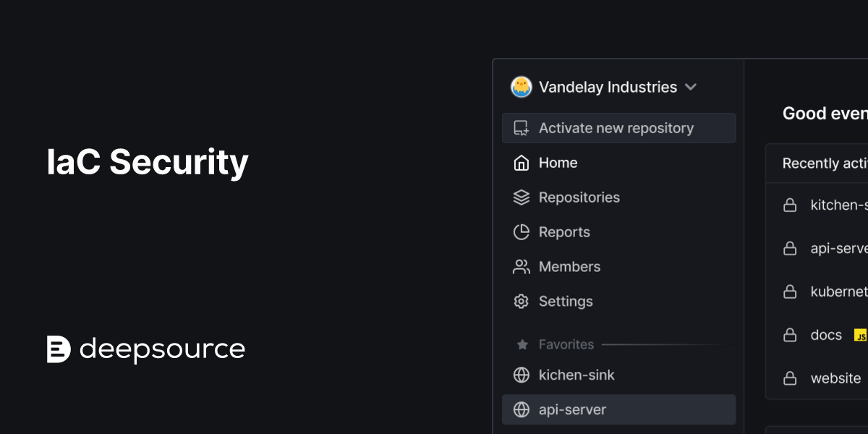Click the lock icon beside the docs repository
Viewport: 868px width, 434px height.
coord(790,335)
